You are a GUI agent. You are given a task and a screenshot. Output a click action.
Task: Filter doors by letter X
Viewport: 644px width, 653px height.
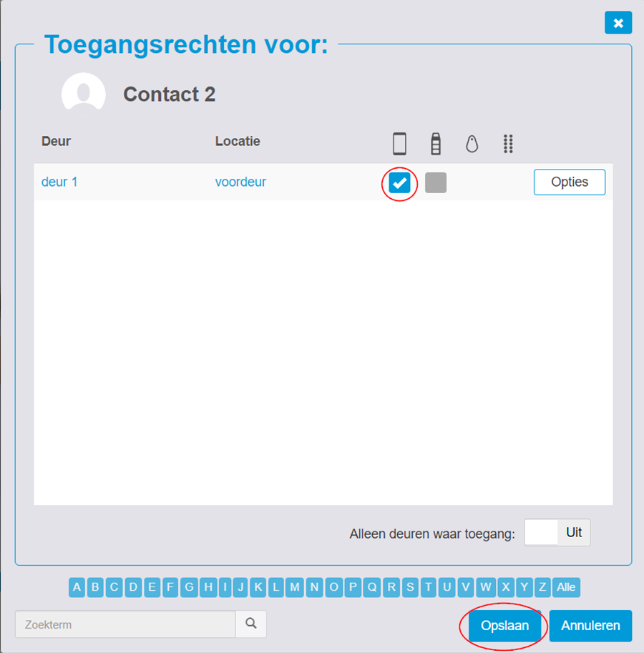[x=506, y=587]
